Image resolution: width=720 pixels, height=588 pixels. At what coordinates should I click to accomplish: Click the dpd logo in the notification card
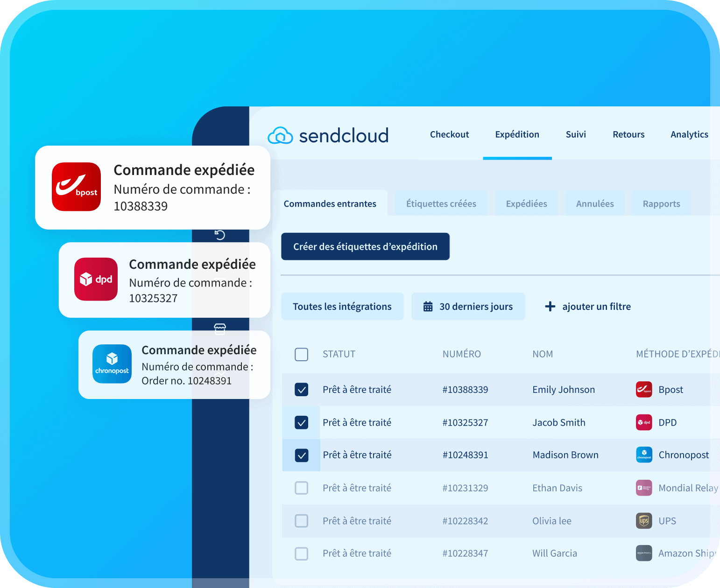(96, 279)
